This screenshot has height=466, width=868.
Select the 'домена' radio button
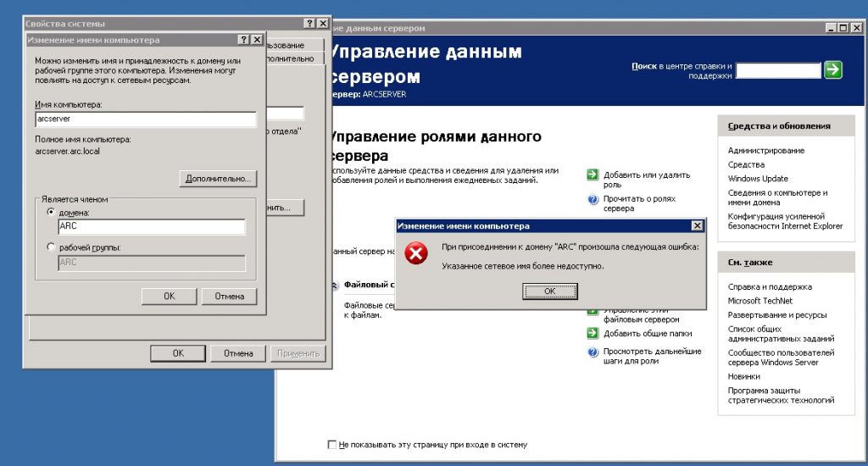pyautogui.click(x=52, y=212)
